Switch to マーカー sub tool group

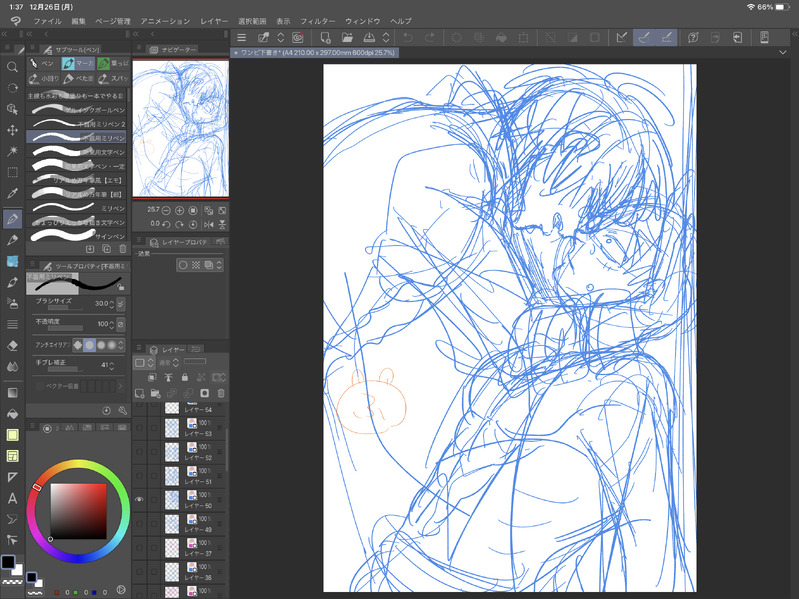pos(78,63)
